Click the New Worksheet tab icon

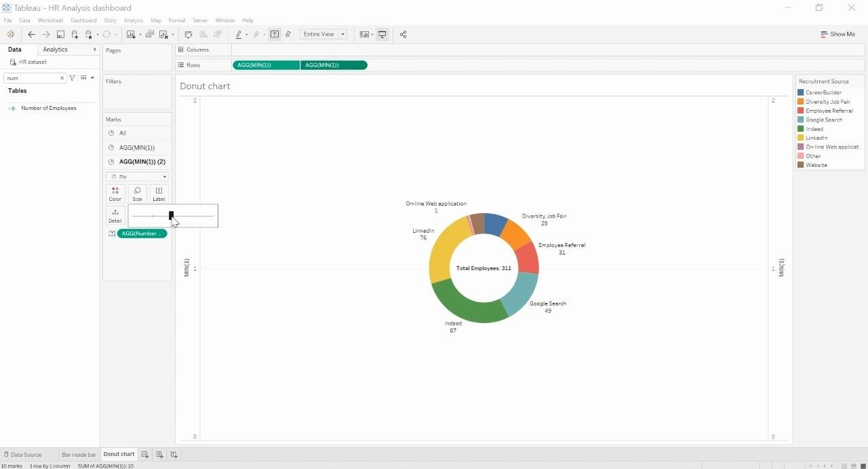coord(145,455)
